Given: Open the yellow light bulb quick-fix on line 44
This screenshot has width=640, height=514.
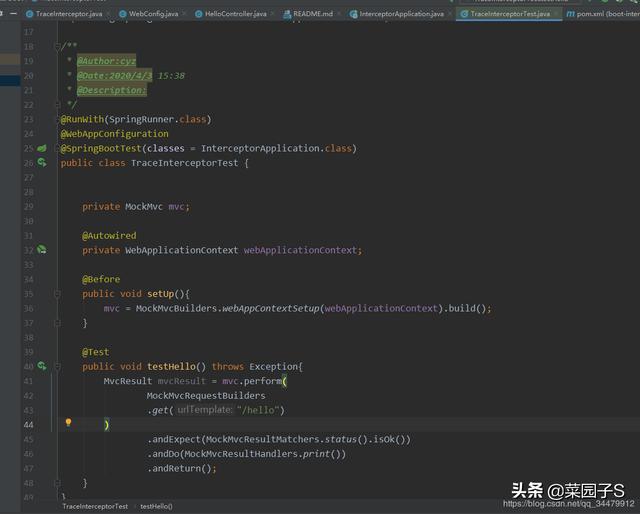Looking at the screenshot, I should tap(69, 423).
